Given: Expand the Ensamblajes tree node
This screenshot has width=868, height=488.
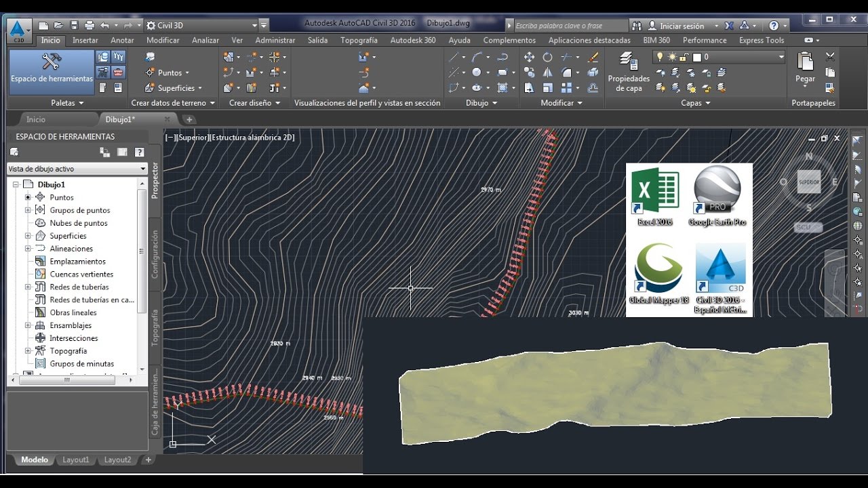Looking at the screenshot, I should 28,325.
